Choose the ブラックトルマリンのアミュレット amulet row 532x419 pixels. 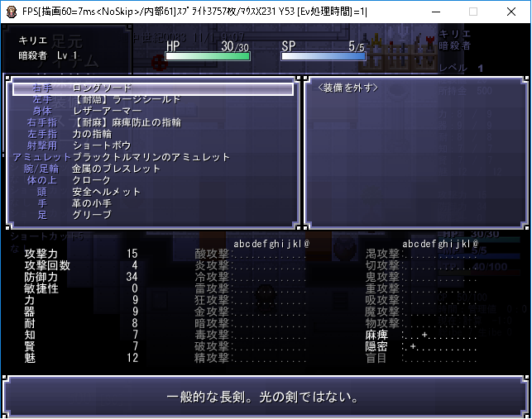(153, 157)
